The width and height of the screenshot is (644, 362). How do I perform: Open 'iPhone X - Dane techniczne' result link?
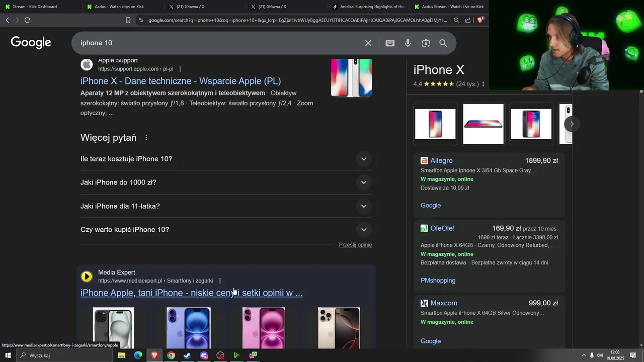[181, 81]
